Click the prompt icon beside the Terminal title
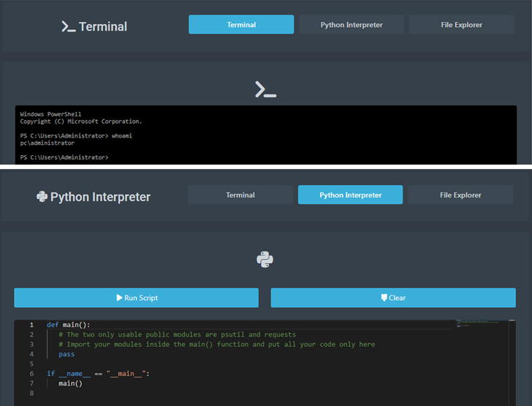The width and height of the screenshot is (532, 406). (x=69, y=26)
